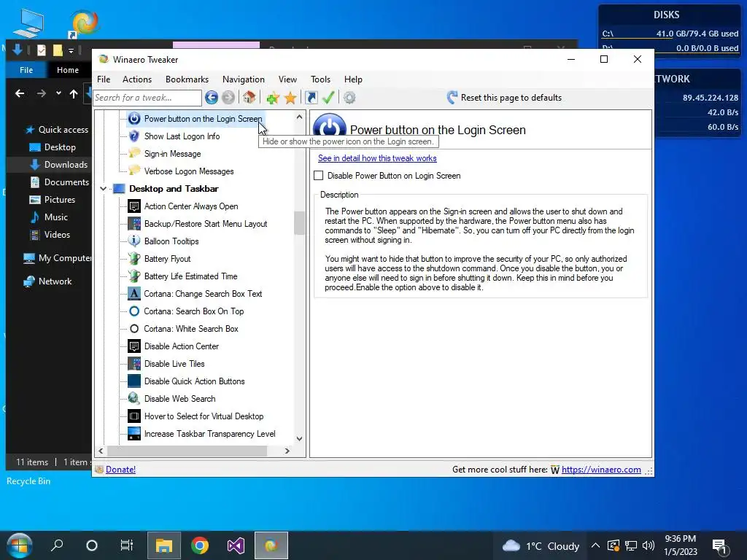The height and width of the screenshot is (560, 747).
Task: Add bookmark with green plus star icon
Action: coord(273,98)
